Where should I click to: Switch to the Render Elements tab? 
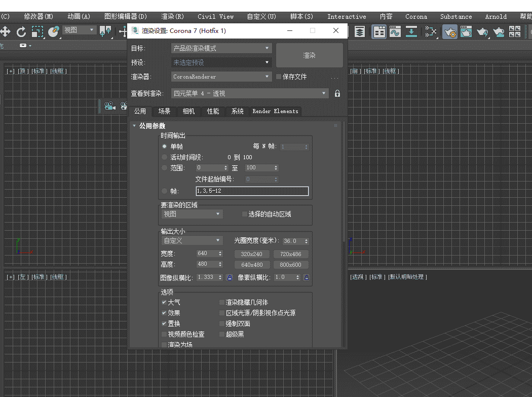point(275,112)
